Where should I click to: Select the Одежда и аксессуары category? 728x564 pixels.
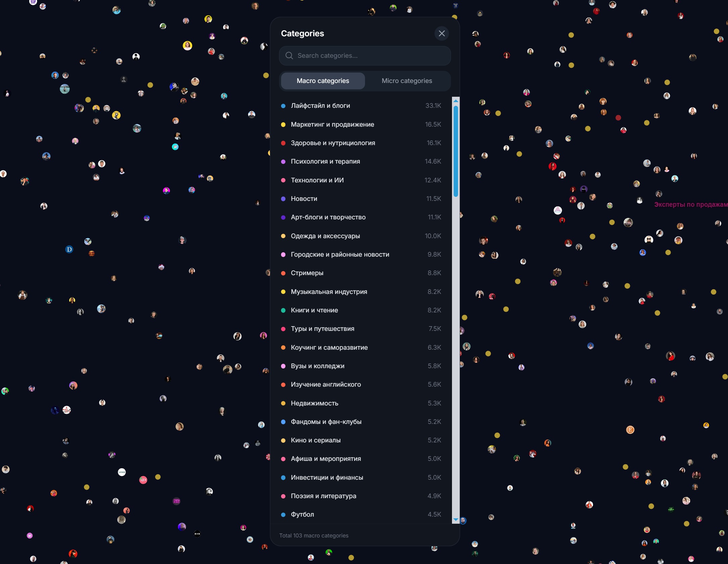361,236
